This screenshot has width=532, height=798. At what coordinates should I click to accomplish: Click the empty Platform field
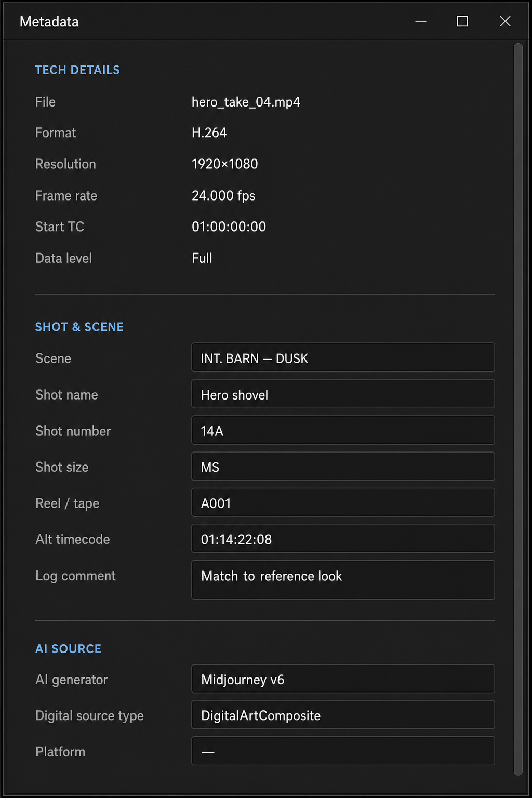click(x=343, y=751)
